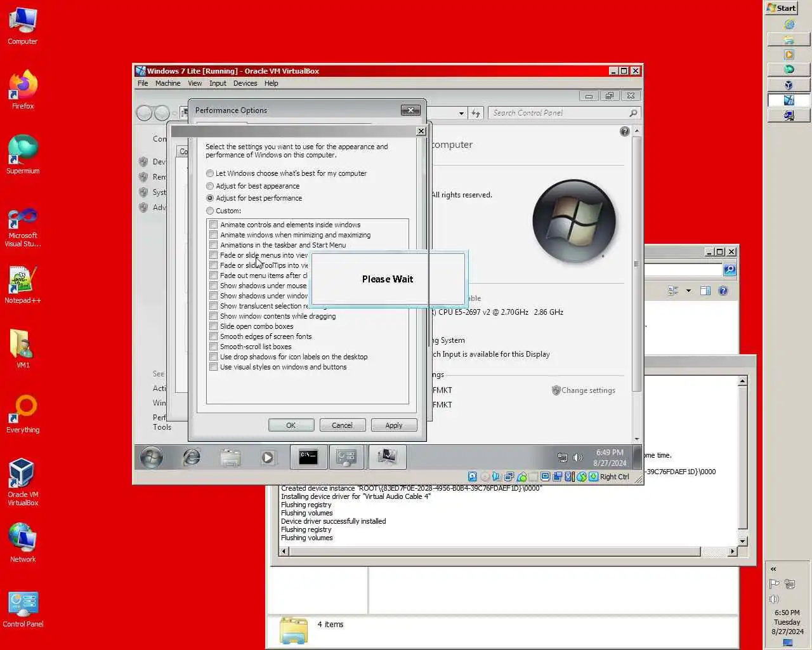Toggle the preview pane icon in Explorer window
This screenshot has height=650, width=812.
[x=705, y=291]
